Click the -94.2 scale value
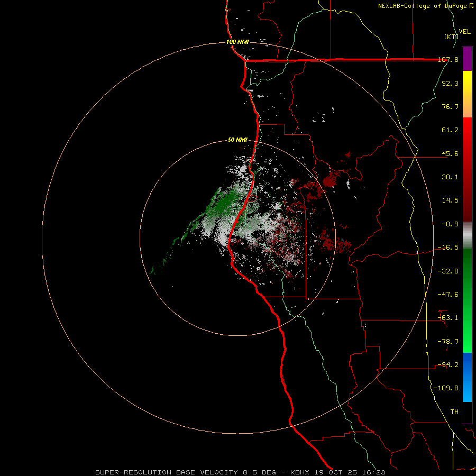Screen dimensions: 476x476 click(x=448, y=365)
